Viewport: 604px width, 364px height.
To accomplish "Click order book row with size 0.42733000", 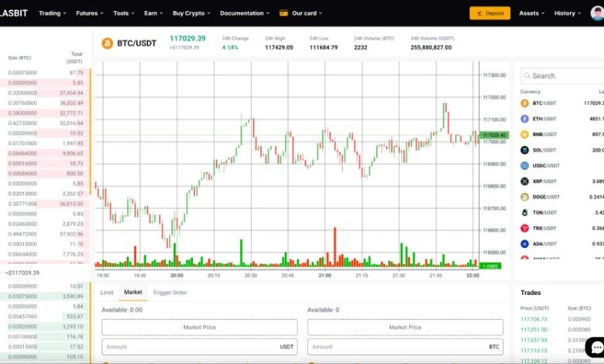I will [x=45, y=123].
